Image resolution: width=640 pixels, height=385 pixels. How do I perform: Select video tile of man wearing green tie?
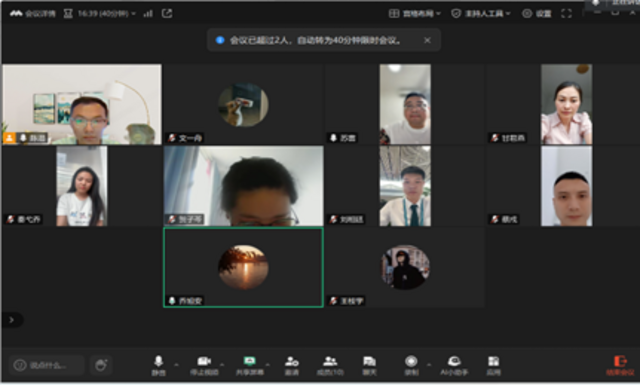coord(405,186)
